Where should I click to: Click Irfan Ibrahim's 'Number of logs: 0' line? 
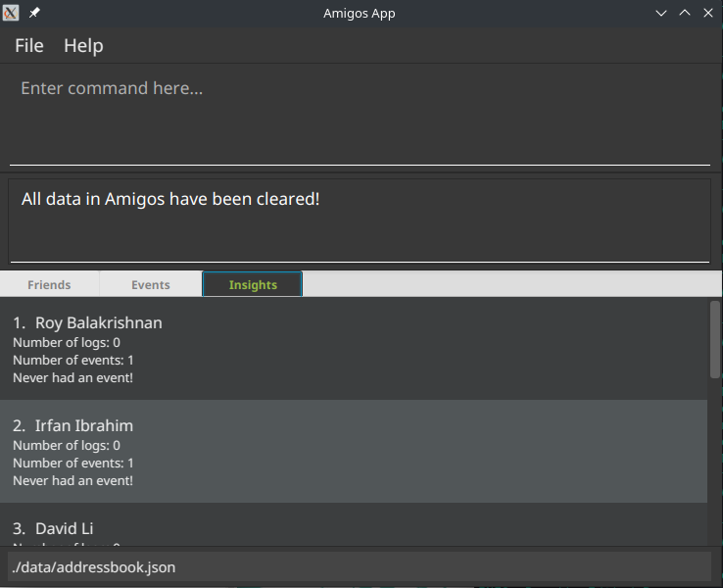point(67,446)
